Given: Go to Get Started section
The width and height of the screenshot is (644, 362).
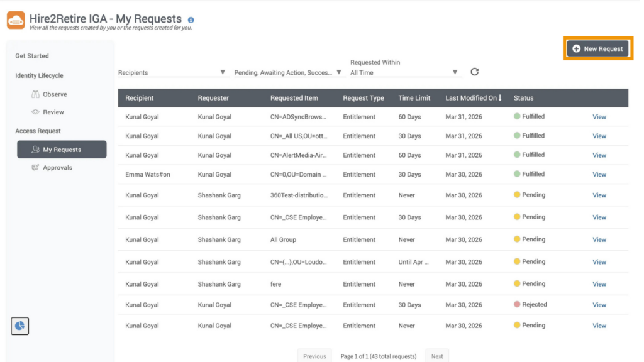Looking at the screenshot, I should click(32, 56).
